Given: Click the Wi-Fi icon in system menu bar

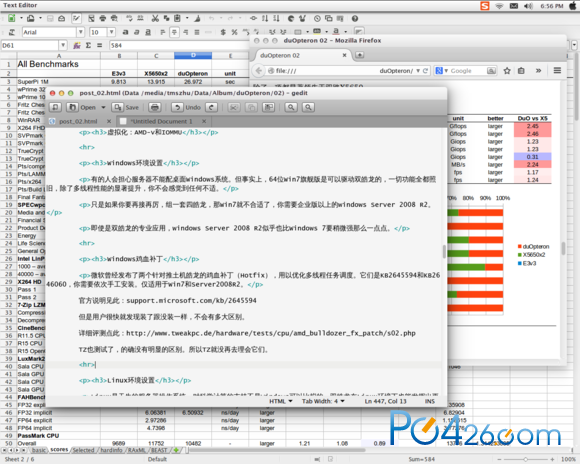Looking at the screenshot, I should point(499,6).
